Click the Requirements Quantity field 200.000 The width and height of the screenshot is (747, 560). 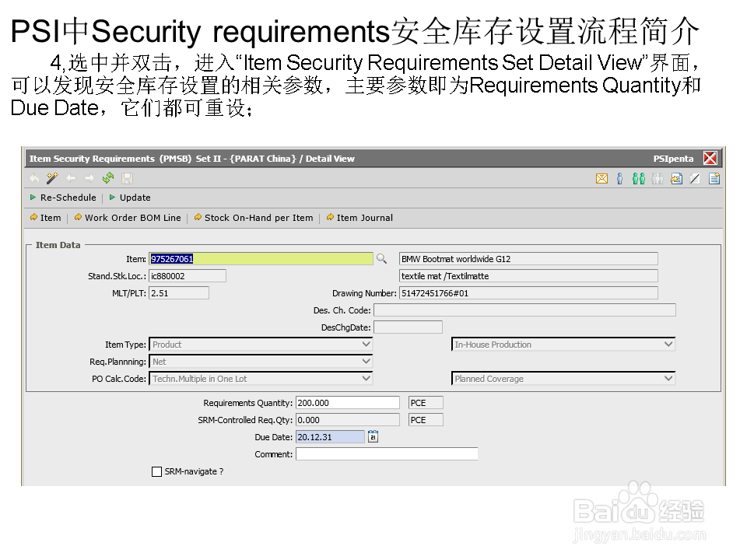(347, 402)
